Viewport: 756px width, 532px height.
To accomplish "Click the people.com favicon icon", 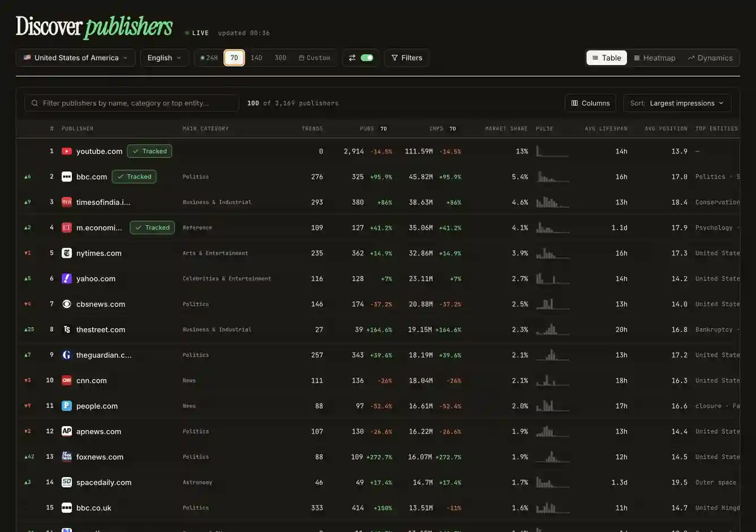I will coord(67,406).
